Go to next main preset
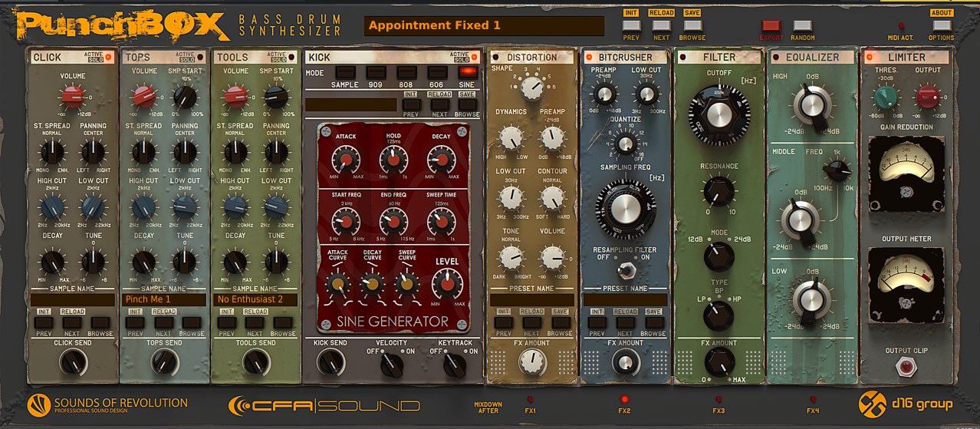 (661, 25)
